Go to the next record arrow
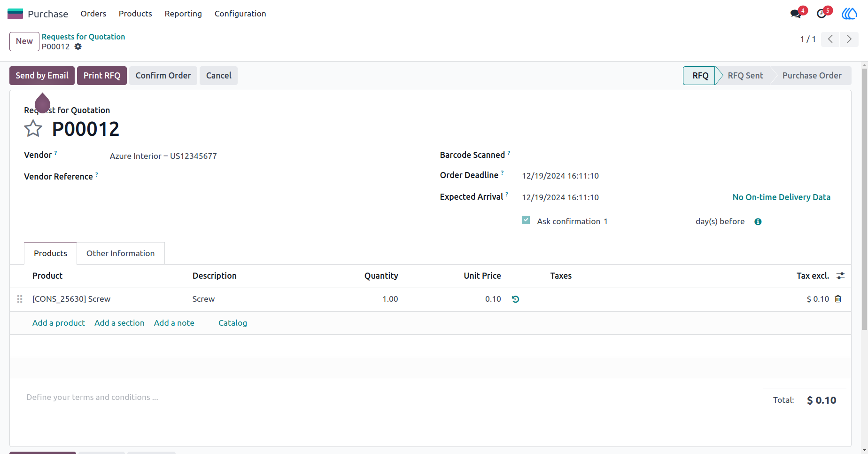The width and height of the screenshot is (868, 454). point(849,39)
